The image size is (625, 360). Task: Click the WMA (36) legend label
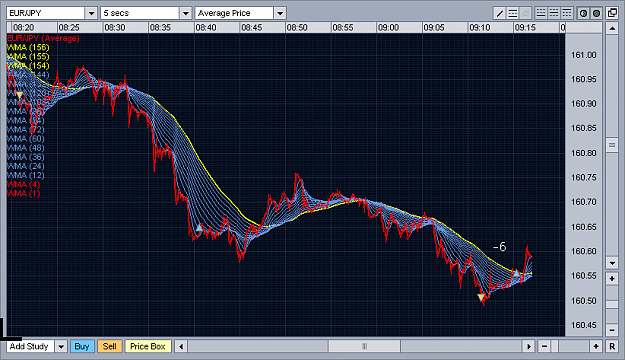(x=26, y=157)
